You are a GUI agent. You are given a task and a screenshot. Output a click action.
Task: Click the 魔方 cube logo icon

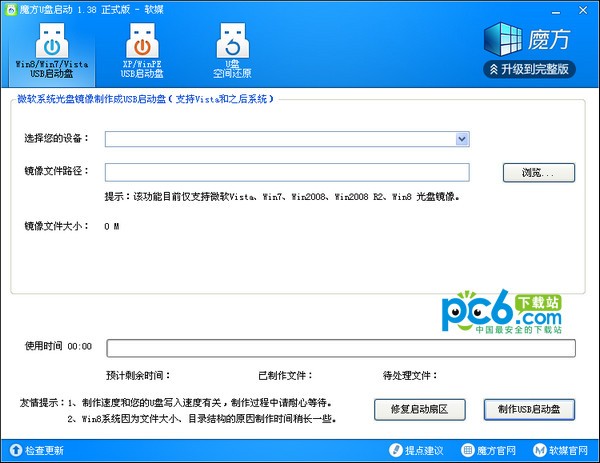point(503,39)
